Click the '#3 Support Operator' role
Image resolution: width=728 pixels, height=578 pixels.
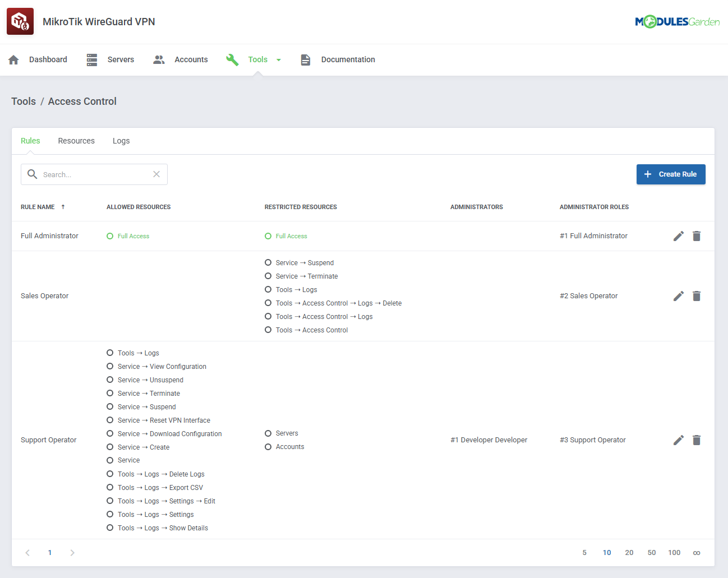pos(592,440)
